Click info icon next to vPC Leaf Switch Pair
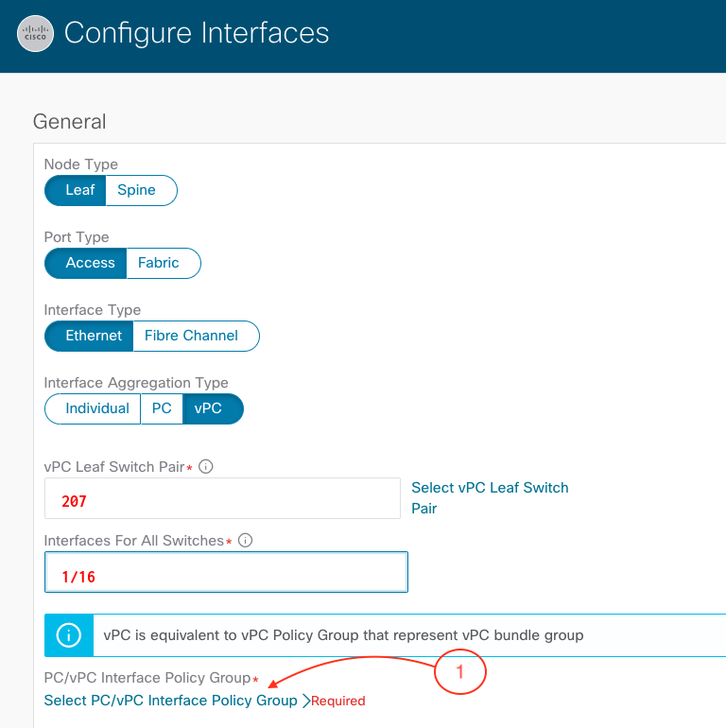This screenshot has height=728, width=726. 206,467
